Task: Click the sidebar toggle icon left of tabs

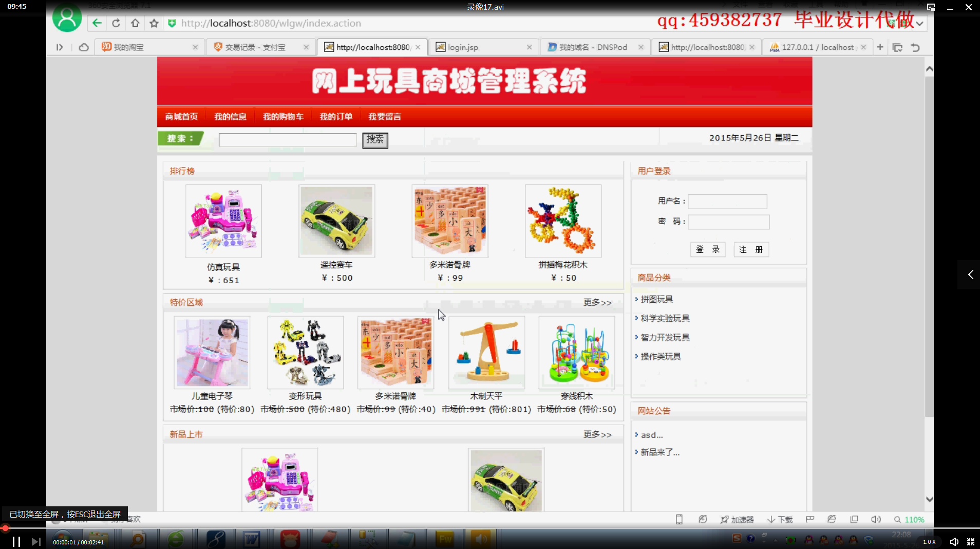Action: pyautogui.click(x=60, y=47)
